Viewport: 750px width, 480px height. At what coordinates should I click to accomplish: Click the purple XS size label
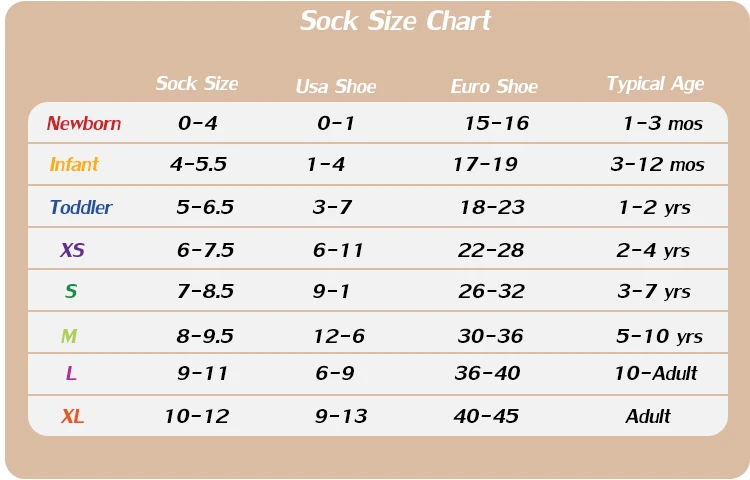click(x=72, y=250)
